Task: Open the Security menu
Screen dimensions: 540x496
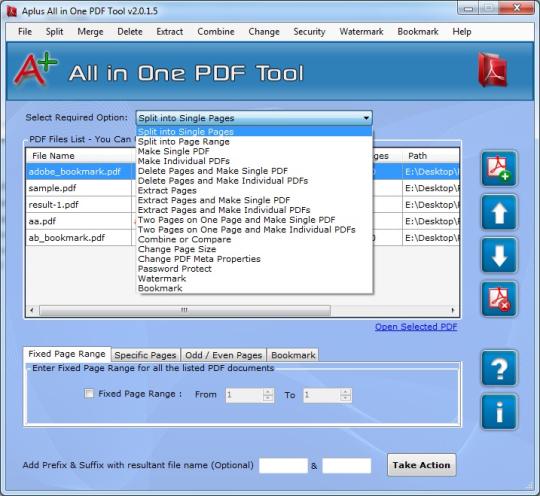Action: click(309, 32)
